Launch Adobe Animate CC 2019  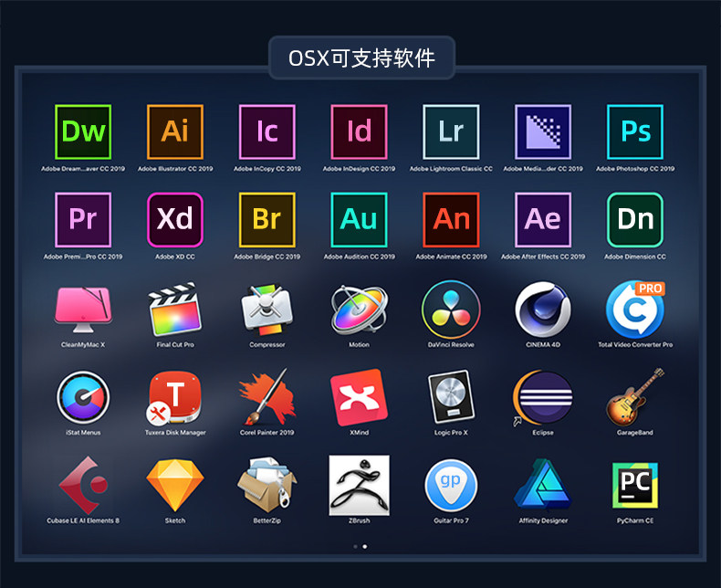pos(451,219)
